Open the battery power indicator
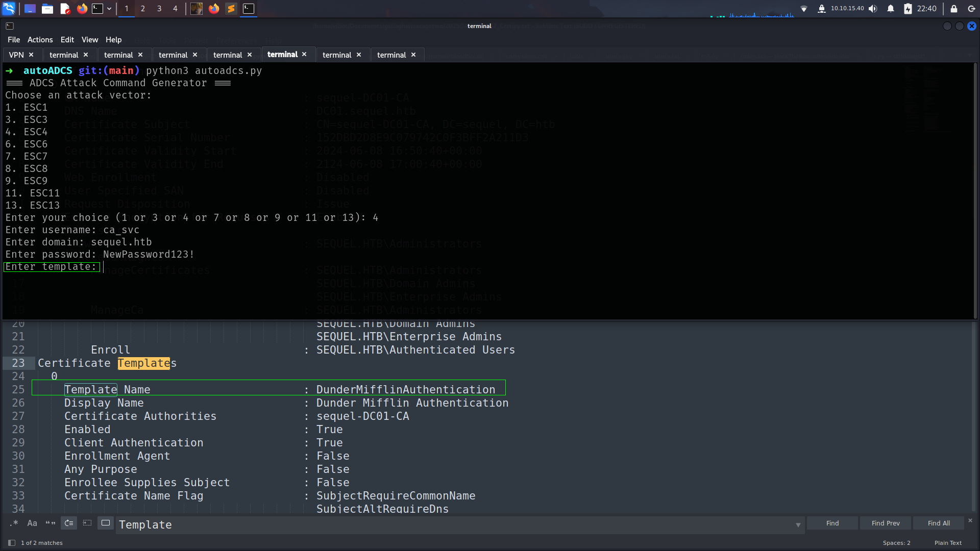Viewport: 980px width, 551px height. coord(908,9)
